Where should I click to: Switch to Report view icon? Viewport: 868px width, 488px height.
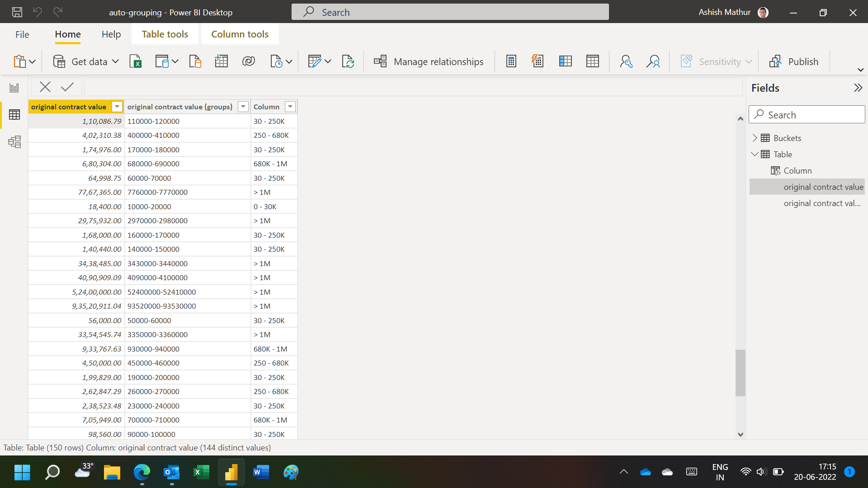14,88
